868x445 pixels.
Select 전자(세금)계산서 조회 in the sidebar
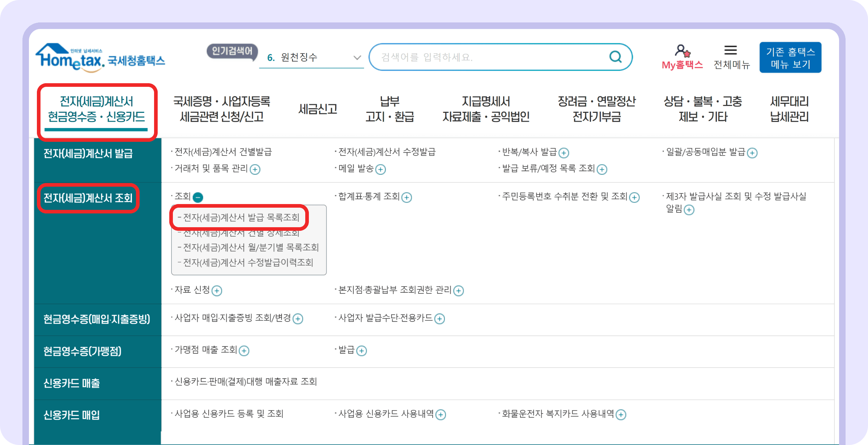[87, 198]
